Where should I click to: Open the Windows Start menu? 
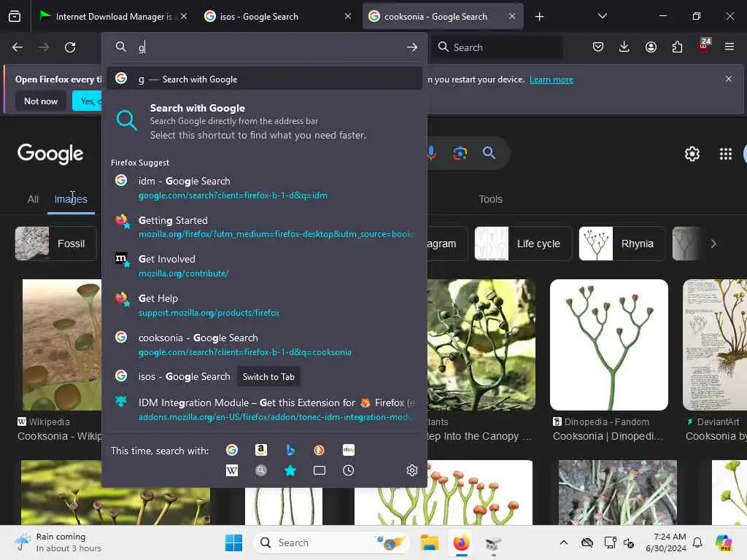pos(233,542)
